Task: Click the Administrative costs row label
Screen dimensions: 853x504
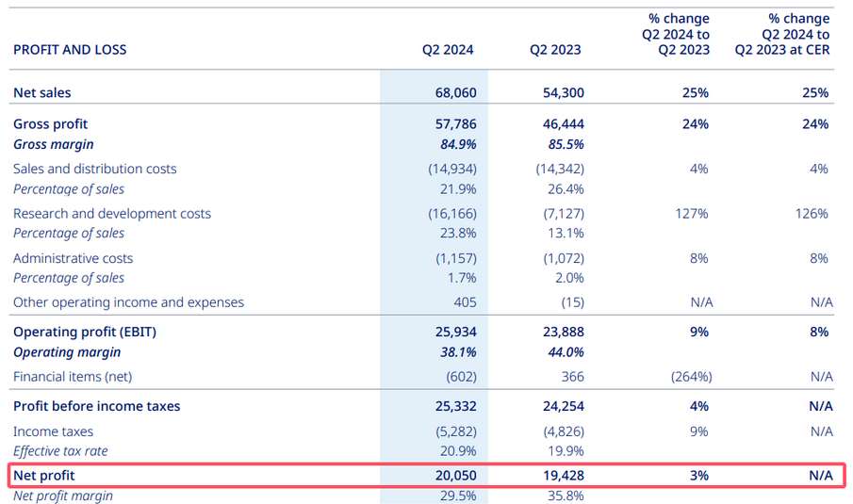Action: pos(73,258)
